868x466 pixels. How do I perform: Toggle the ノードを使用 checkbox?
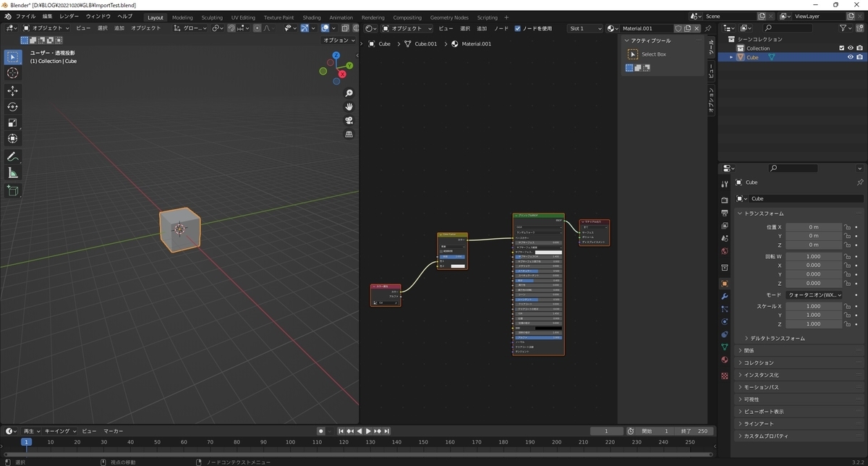tap(517, 28)
